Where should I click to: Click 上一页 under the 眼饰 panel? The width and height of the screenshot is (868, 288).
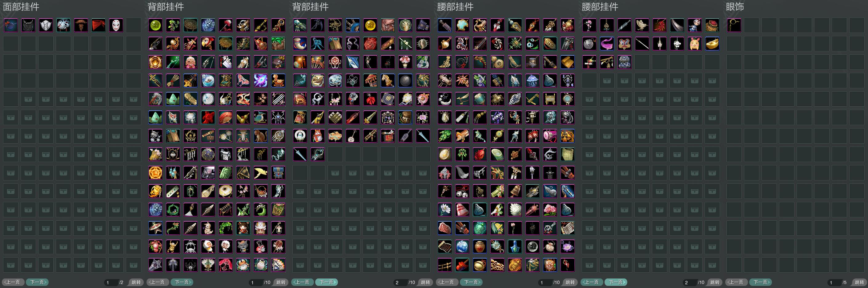pos(736,282)
